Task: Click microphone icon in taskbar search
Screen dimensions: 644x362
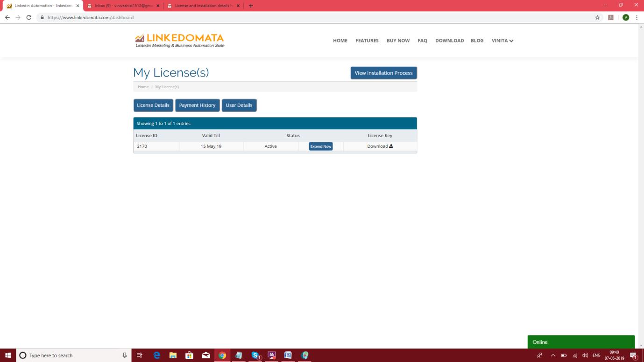Action: pos(124,355)
